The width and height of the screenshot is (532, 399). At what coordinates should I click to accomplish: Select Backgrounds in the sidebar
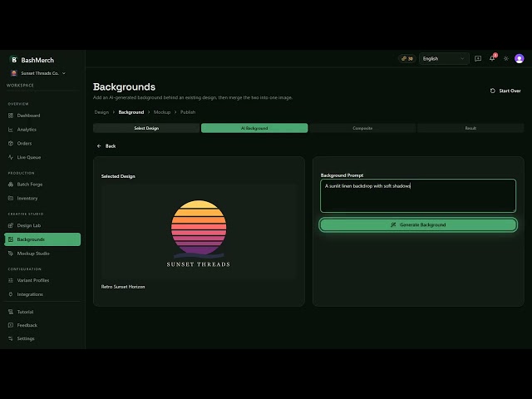coord(42,239)
